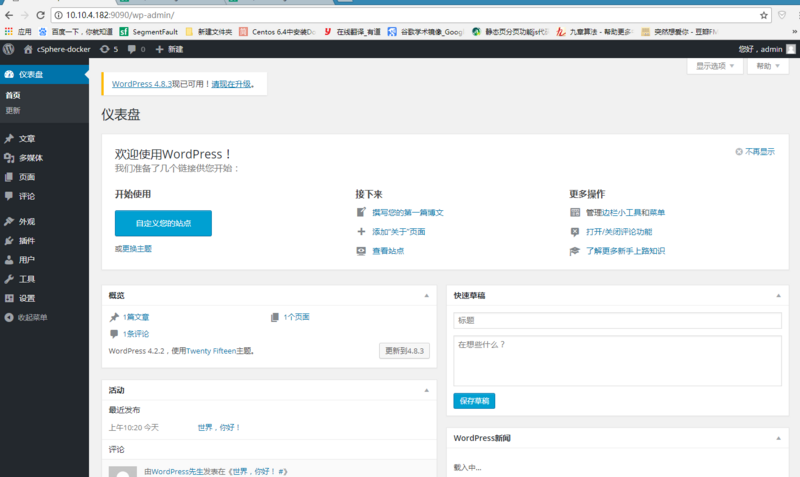Click the 请现在升级 link
Viewport: 800px width, 477px height.
coord(231,84)
